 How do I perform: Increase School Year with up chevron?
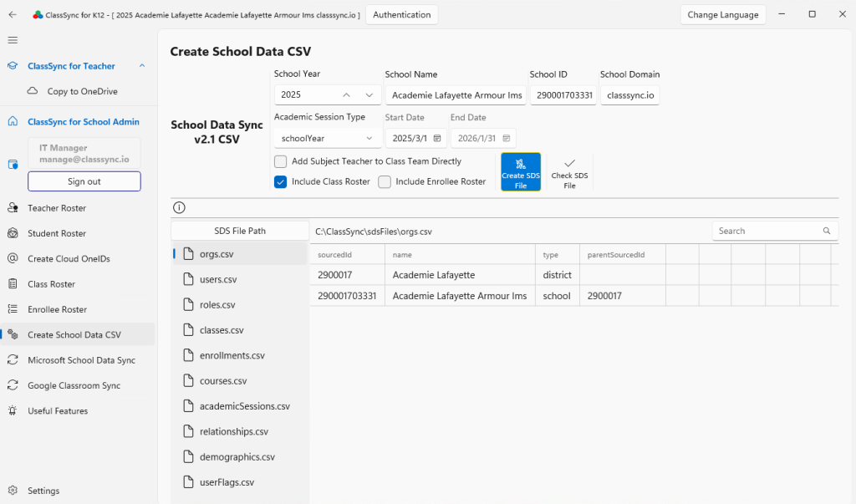tap(346, 94)
